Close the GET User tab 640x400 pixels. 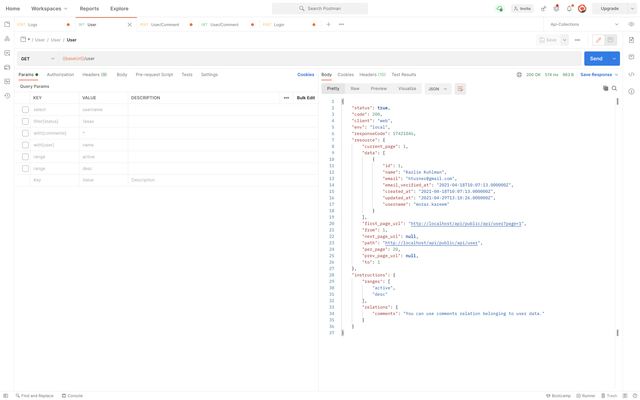tap(129, 25)
